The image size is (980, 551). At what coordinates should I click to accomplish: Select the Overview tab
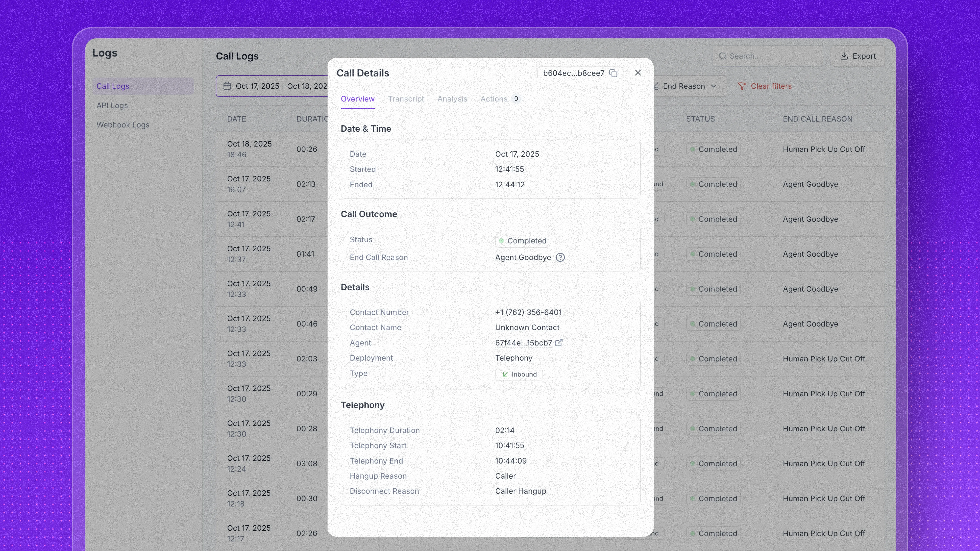pos(357,99)
